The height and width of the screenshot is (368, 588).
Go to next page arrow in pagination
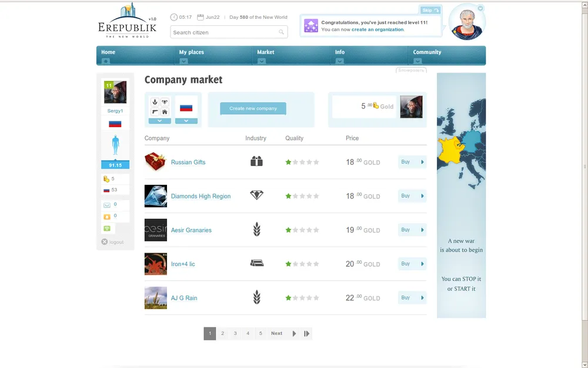(x=294, y=333)
